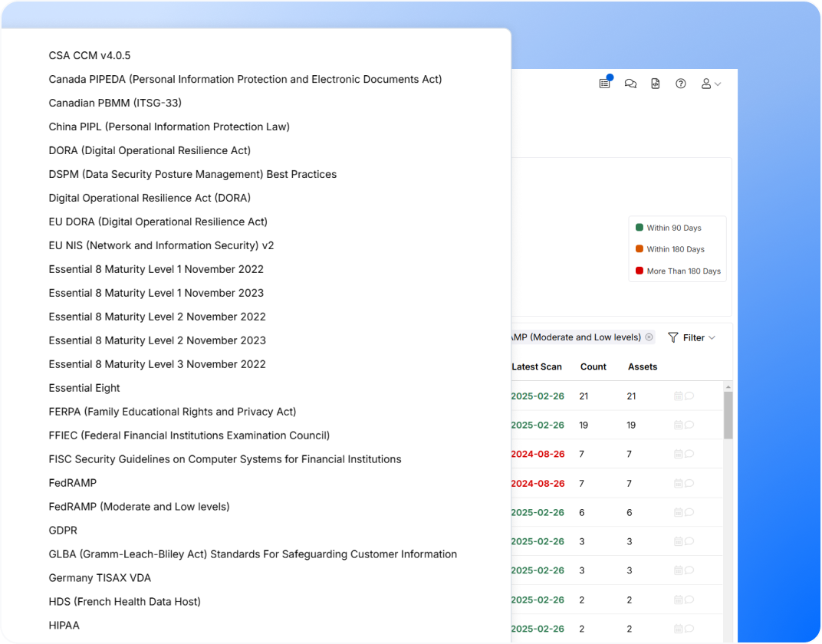The image size is (822, 644).
Task: Click the table's vertical scrollbar thumb
Action: (728, 415)
